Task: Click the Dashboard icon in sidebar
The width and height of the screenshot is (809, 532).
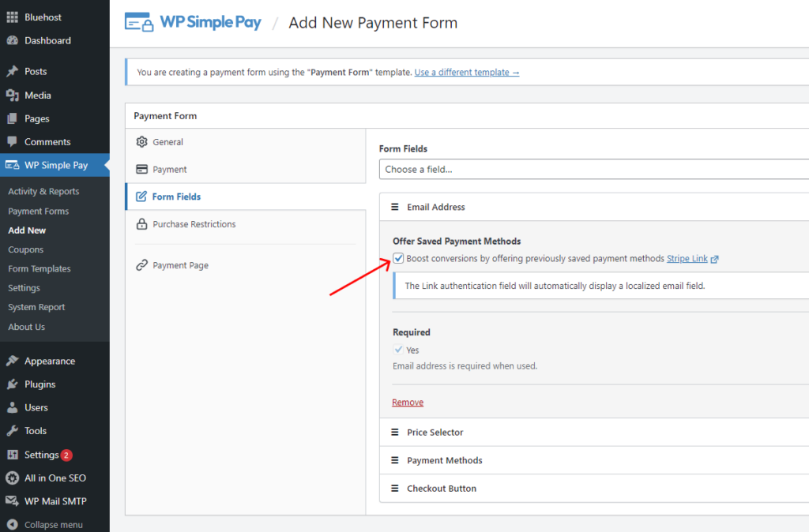Action: [x=12, y=40]
